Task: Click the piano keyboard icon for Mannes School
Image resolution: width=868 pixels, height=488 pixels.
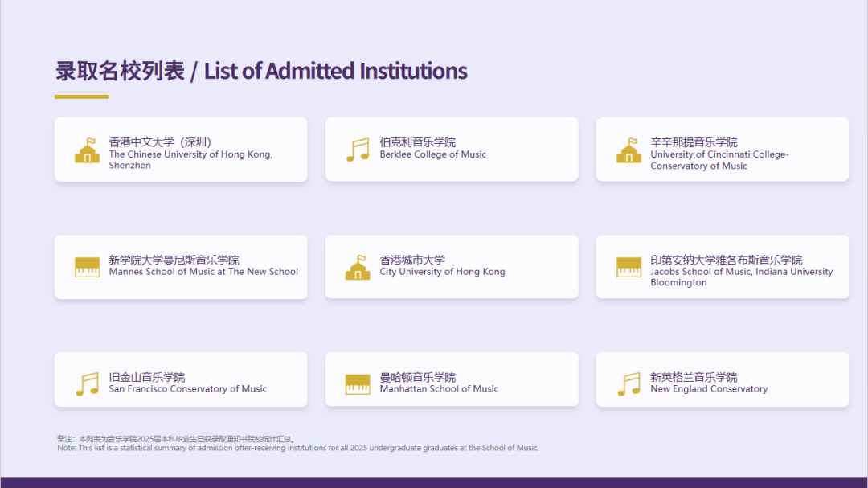Action: click(88, 267)
